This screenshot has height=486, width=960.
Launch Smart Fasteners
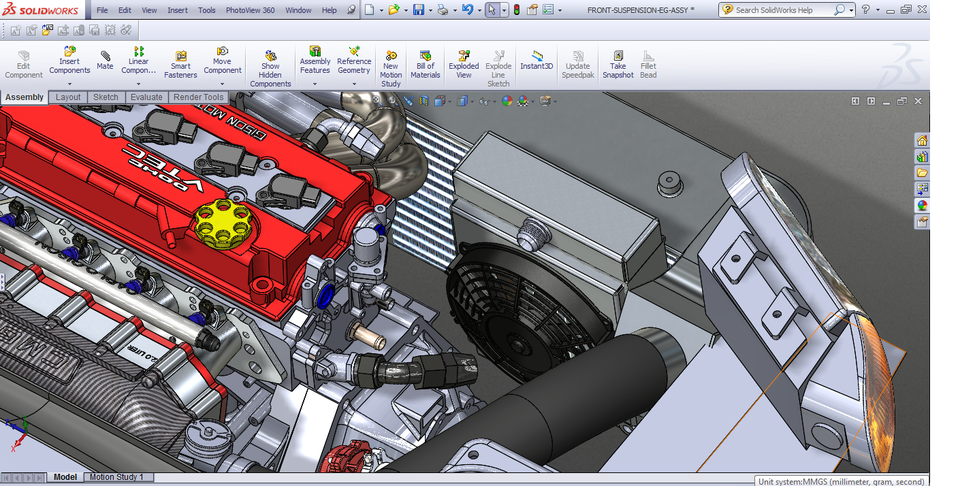[181, 65]
